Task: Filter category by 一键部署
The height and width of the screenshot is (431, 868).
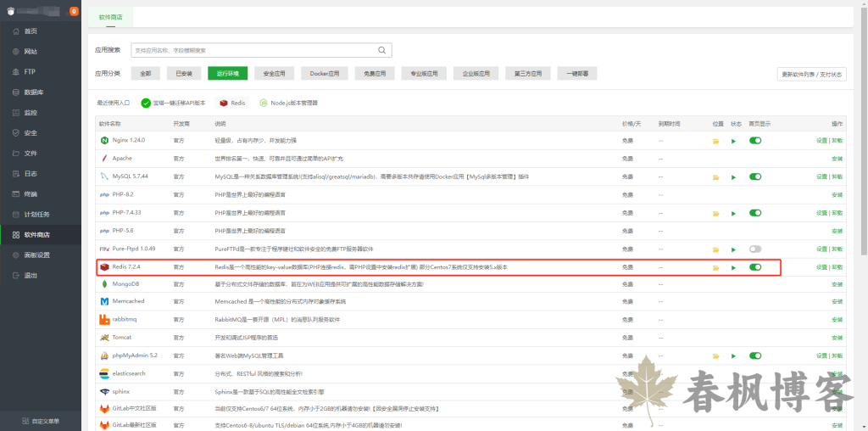Action: 577,73
